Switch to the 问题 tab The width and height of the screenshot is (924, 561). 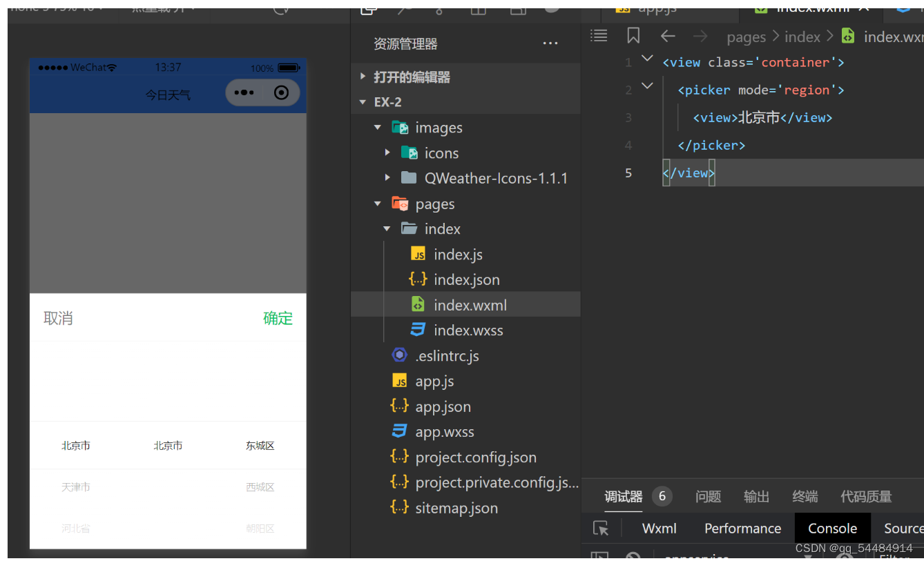tap(708, 496)
